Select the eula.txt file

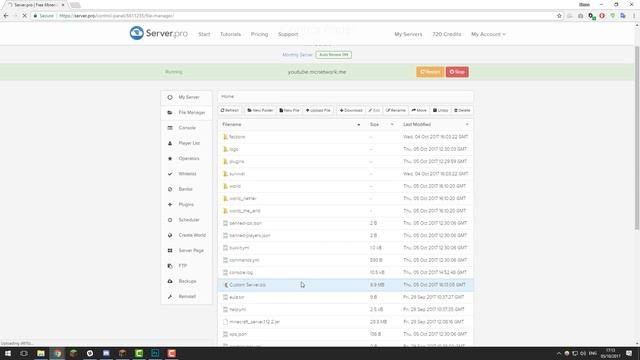coord(236,297)
